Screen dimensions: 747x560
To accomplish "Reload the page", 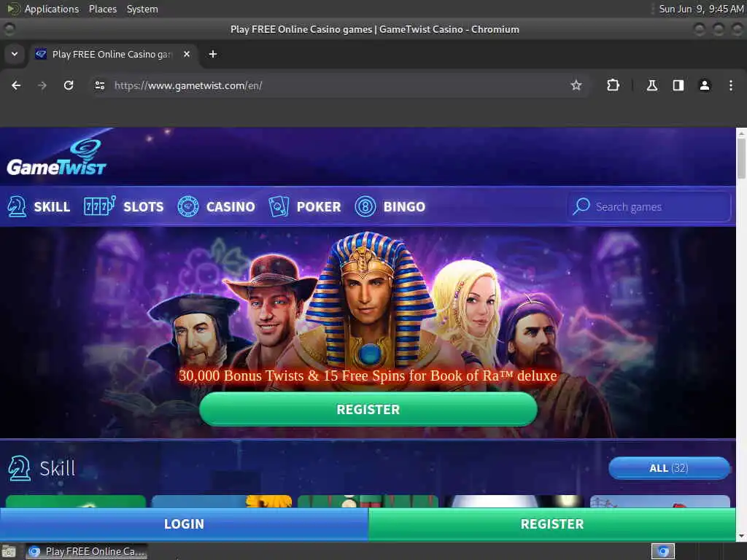I will pos(69,85).
